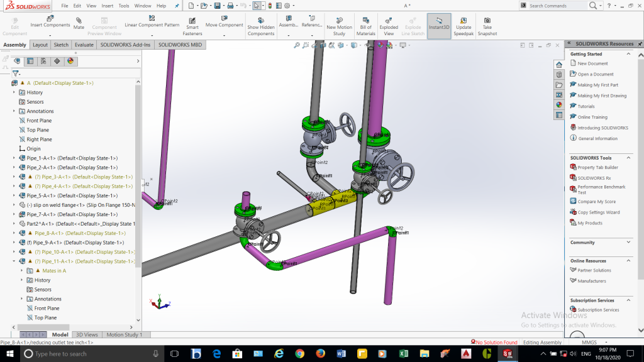
Task: Switch to the Evaluate tab
Action: click(84, 45)
